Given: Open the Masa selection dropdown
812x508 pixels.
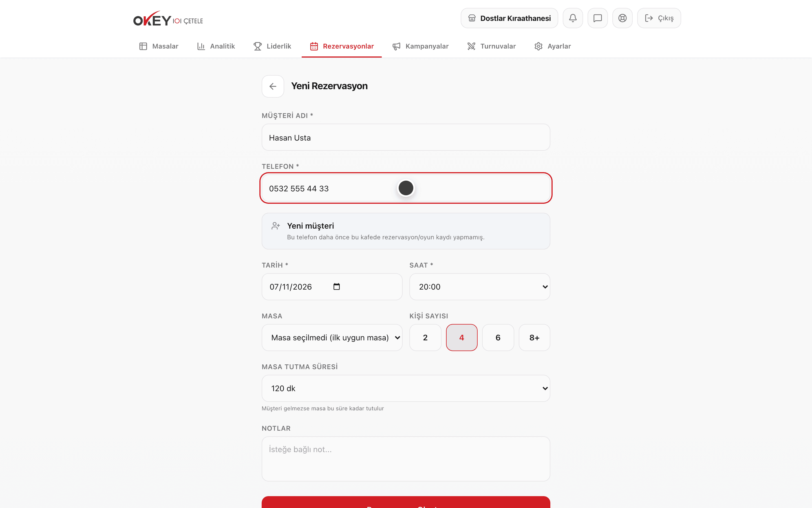Looking at the screenshot, I should point(332,337).
